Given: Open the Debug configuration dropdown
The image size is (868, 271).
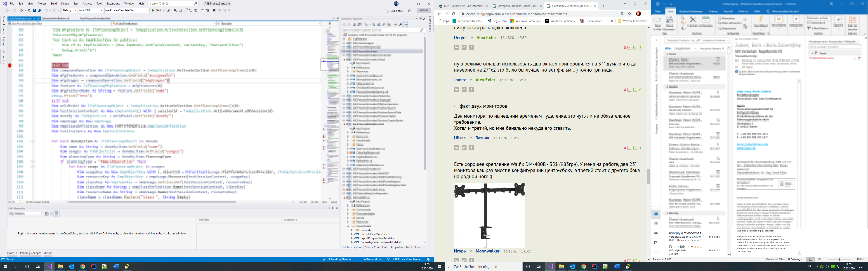Looking at the screenshot, I should point(69,10).
